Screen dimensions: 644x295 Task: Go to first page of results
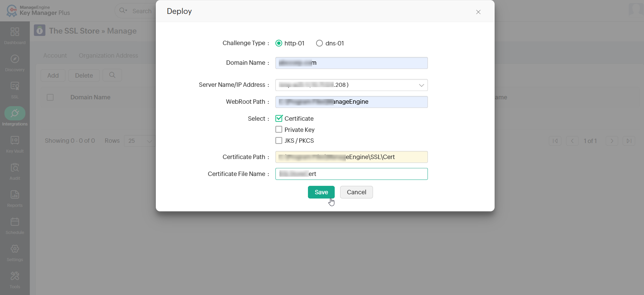coord(555,141)
